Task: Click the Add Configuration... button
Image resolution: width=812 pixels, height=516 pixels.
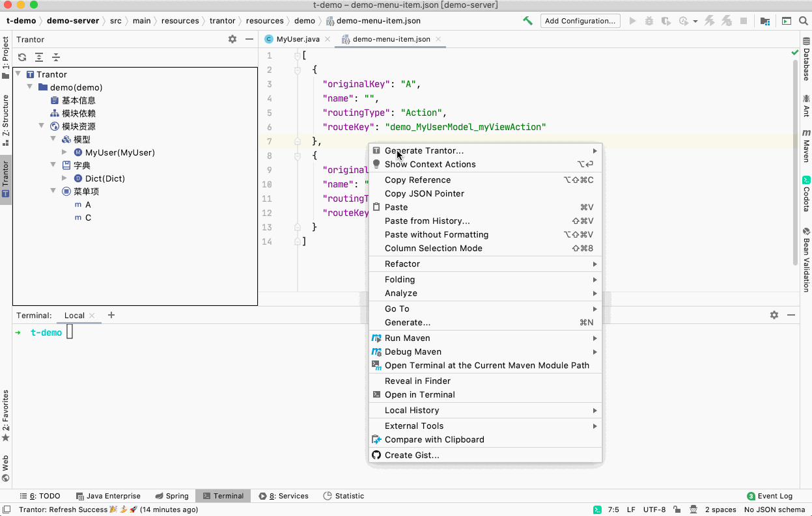Action: pyautogui.click(x=580, y=21)
